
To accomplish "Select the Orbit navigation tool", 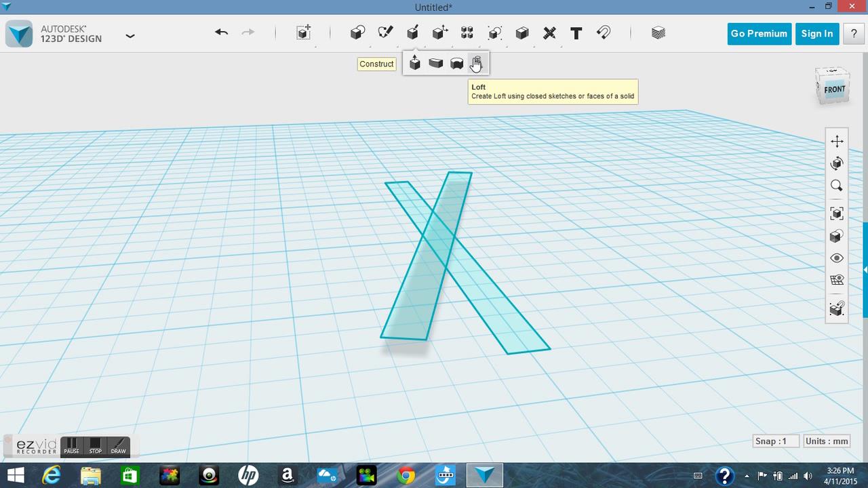I will pos(837,163).
